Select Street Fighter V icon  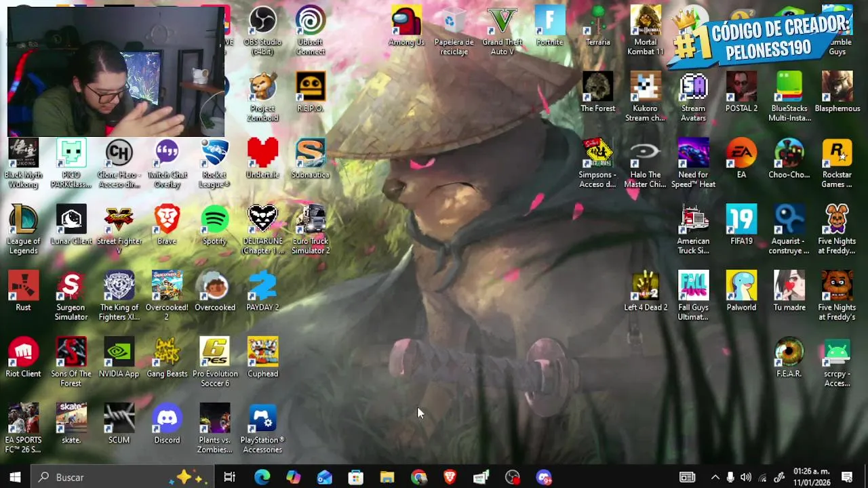119,220
